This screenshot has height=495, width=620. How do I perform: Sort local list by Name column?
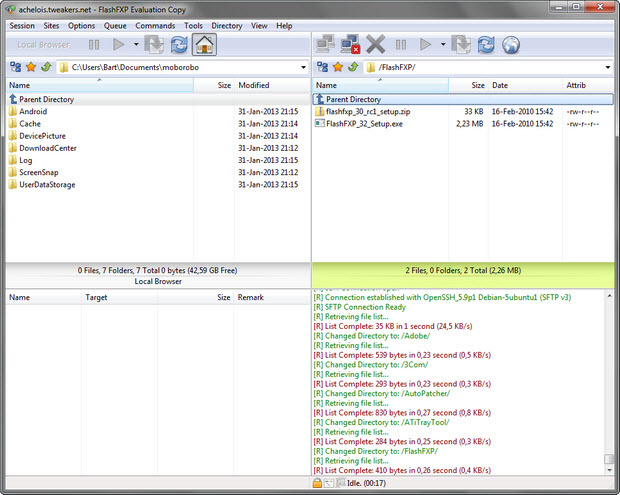coord(100,85)
